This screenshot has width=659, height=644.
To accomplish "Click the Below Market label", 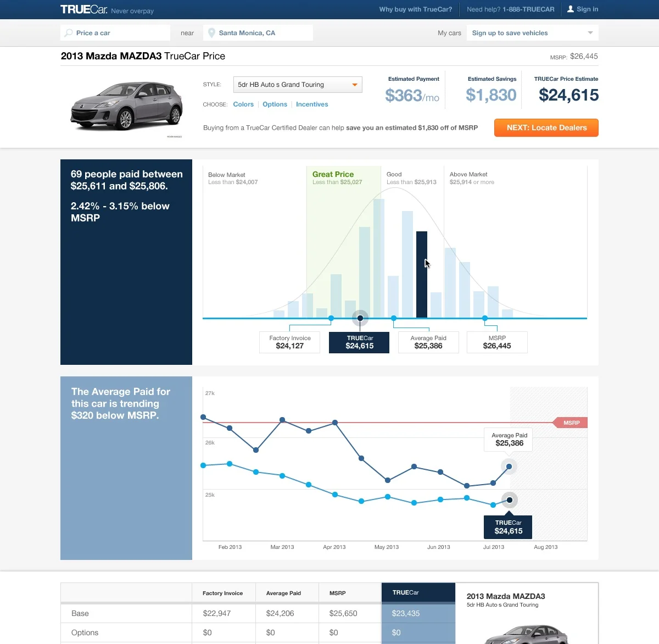I will 227,175.
